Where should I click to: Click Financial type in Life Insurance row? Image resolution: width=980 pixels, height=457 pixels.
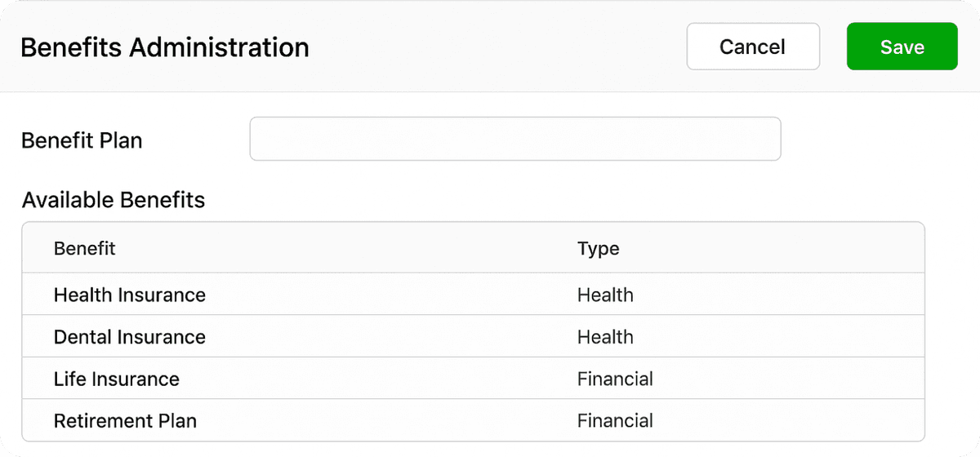(615, 379)
